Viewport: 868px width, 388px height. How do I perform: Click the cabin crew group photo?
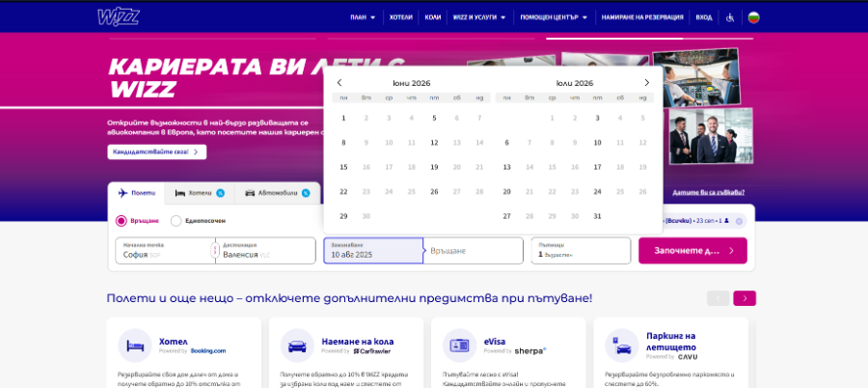point(712,136)
